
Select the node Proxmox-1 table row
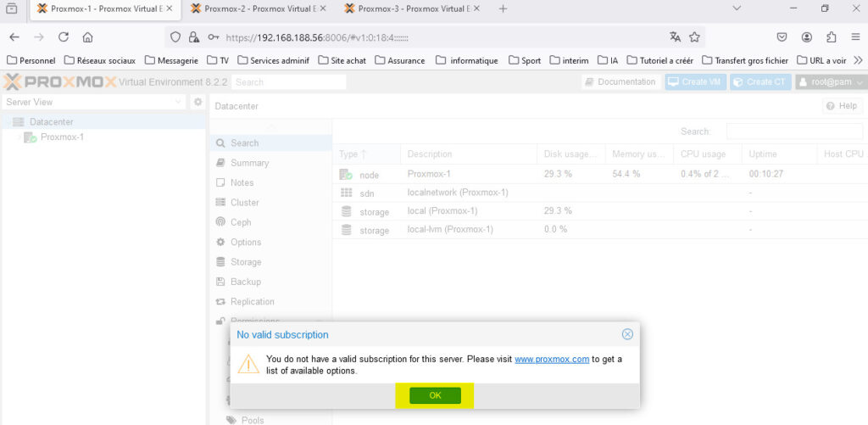point(600,174)
